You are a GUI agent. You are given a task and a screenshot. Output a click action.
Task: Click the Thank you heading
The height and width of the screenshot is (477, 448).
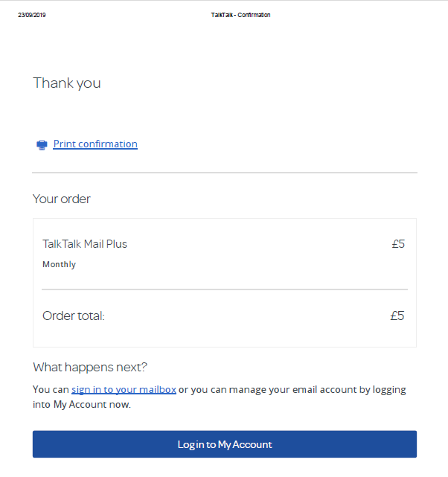(x=67, y=83)
